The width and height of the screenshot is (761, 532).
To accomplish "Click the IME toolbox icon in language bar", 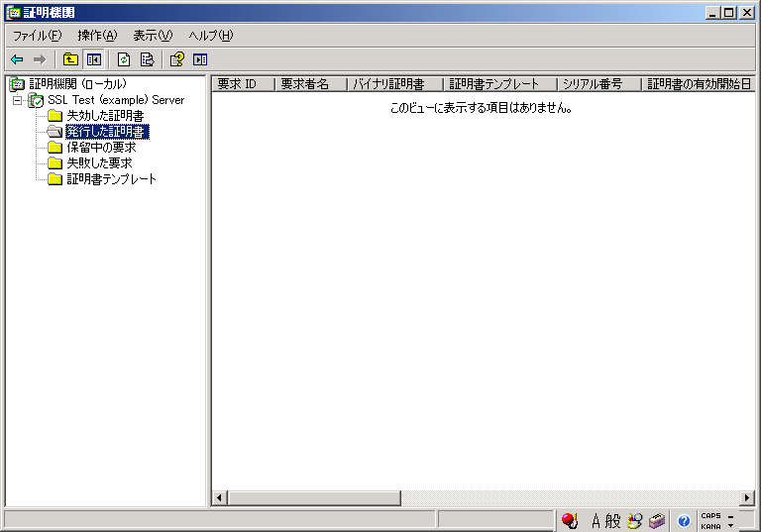I will (657, 521).
